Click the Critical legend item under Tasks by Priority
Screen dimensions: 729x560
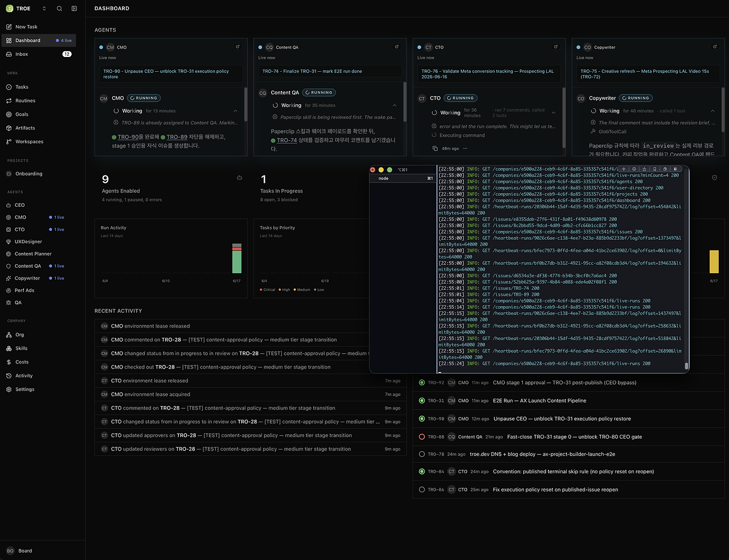[268, 290]
